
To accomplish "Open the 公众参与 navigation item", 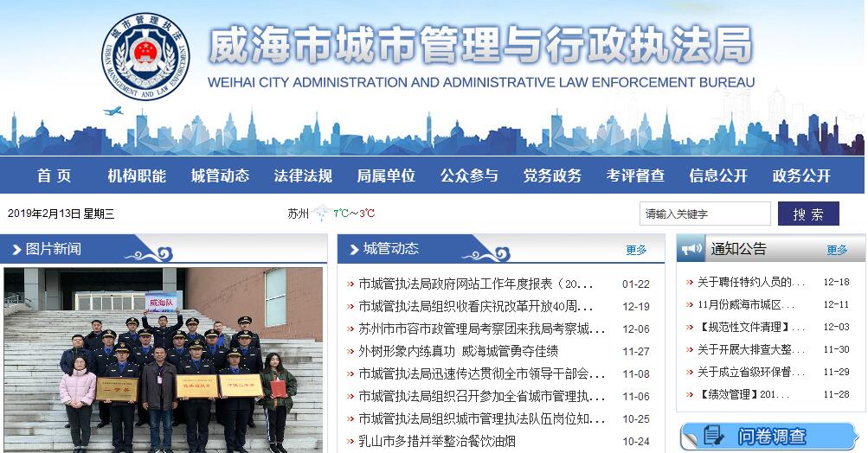I will [469, 175].
